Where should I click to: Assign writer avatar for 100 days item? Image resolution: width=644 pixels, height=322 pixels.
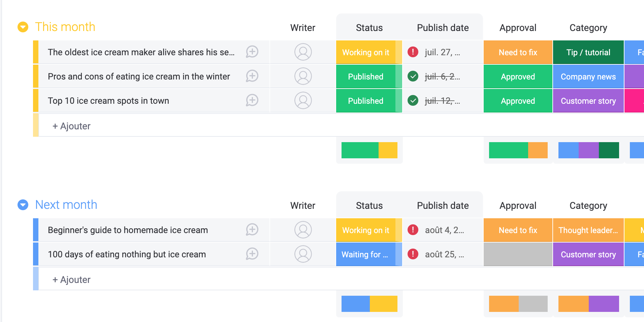coord(303,254)
